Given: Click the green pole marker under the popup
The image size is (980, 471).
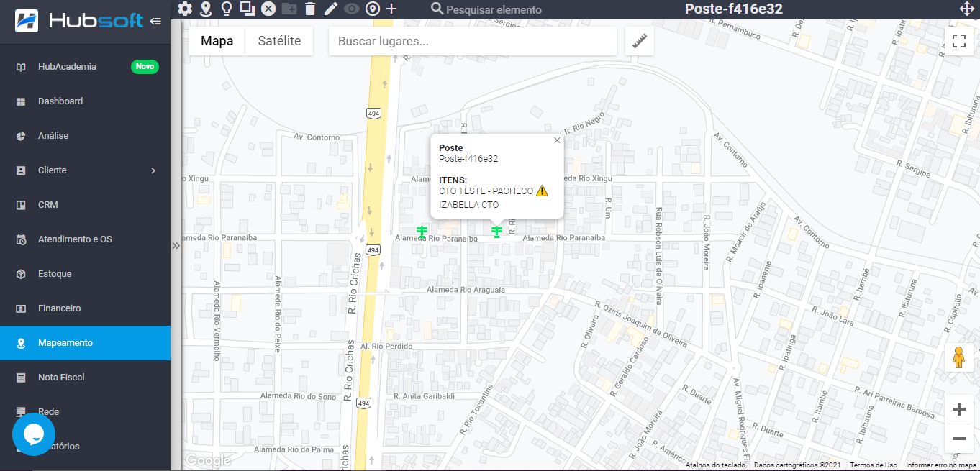Looking at the screenshot, I should coord(496,231).
